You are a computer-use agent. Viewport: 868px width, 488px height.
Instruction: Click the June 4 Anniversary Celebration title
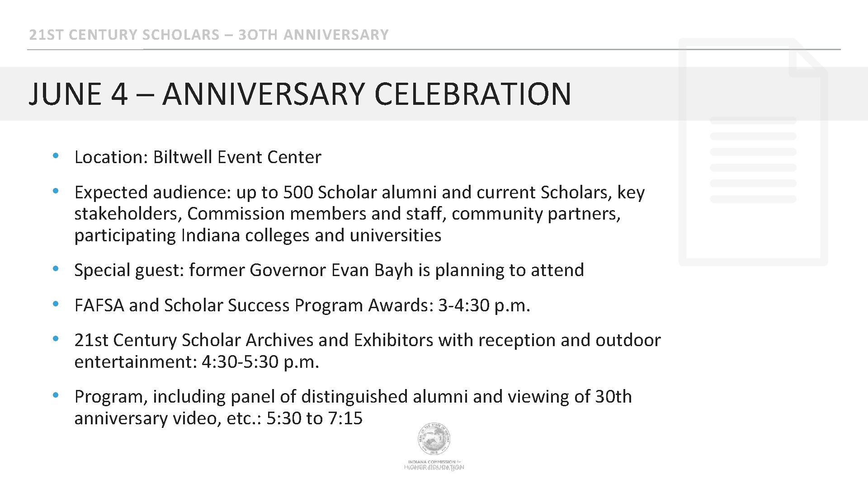click(300, 94)
